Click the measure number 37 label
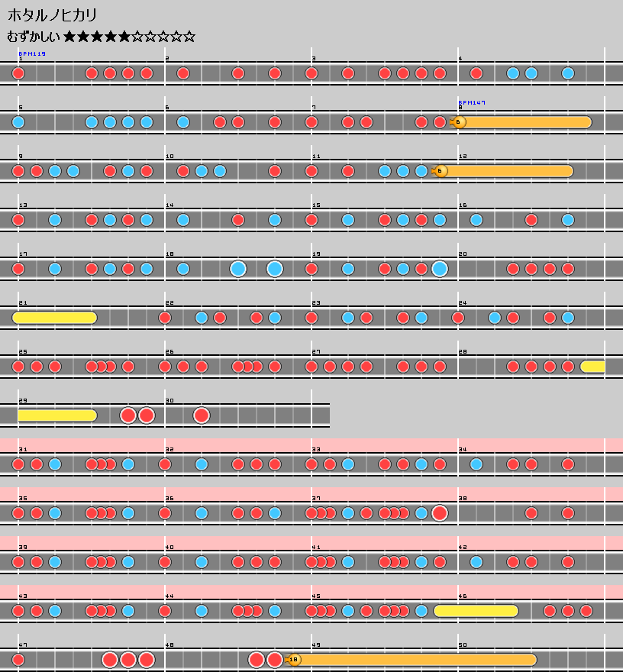Screen dimensions: 623x672 (316, 498)
